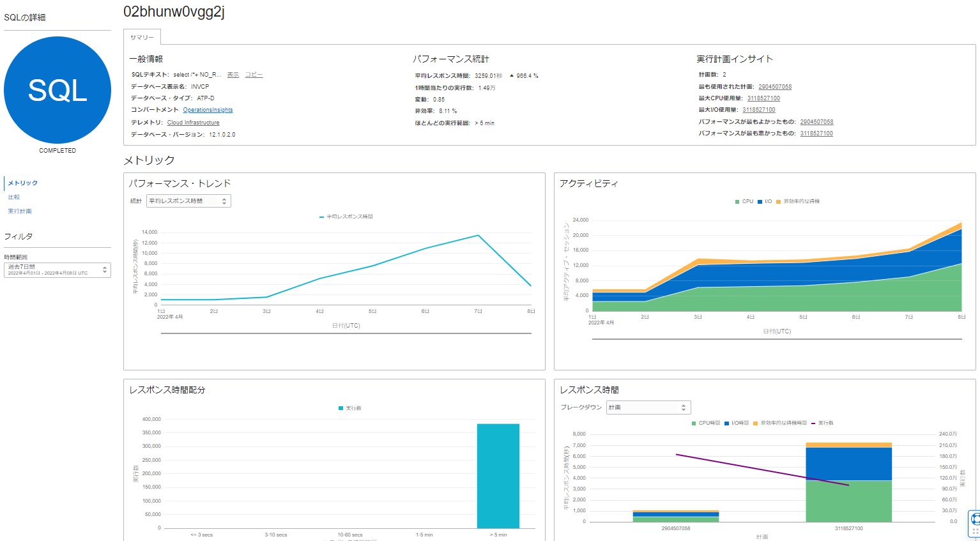Open 比較 in the left navigation

point(14,197)
